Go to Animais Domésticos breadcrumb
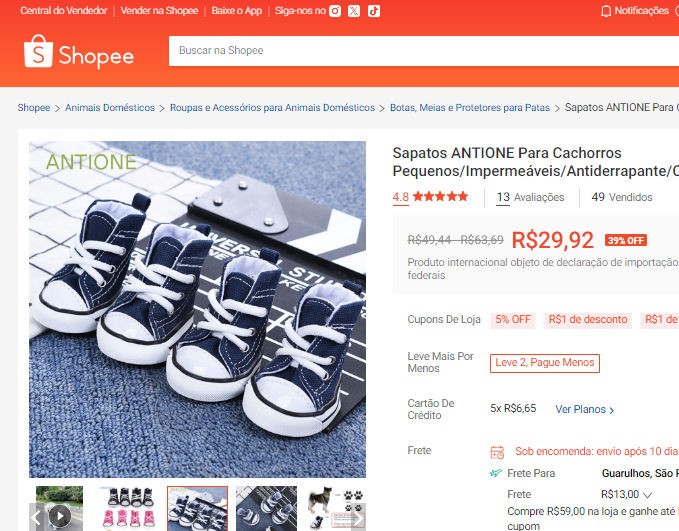 (x=110, y=108)
